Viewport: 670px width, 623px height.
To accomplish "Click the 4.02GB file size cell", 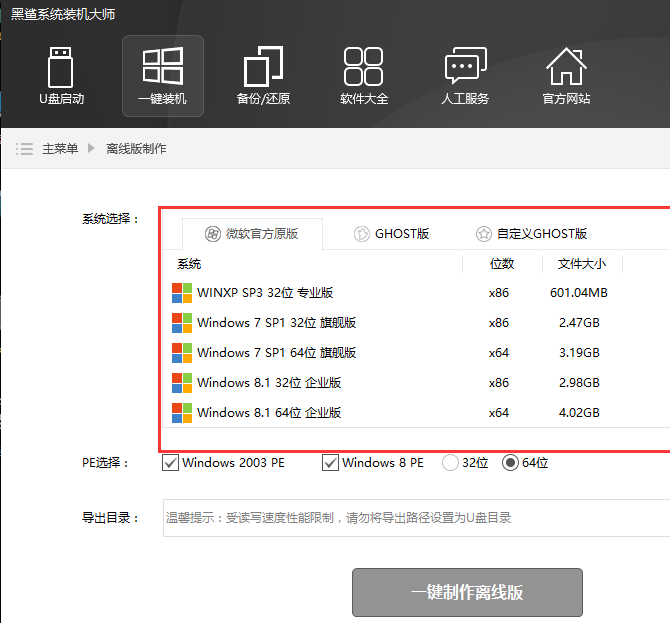I will [x=579, y=412].
